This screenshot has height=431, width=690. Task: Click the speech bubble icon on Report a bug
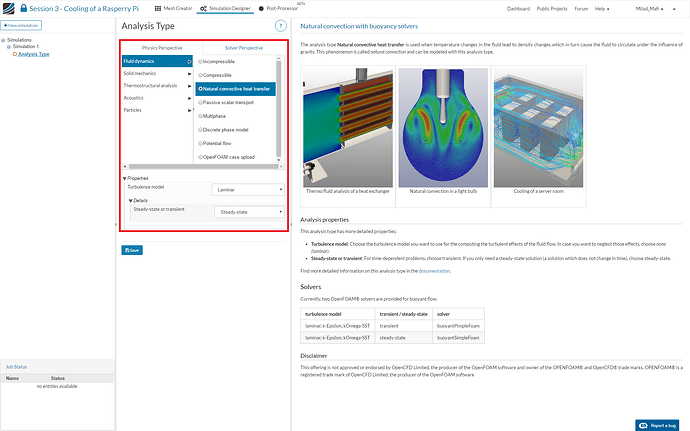[643, 425]
